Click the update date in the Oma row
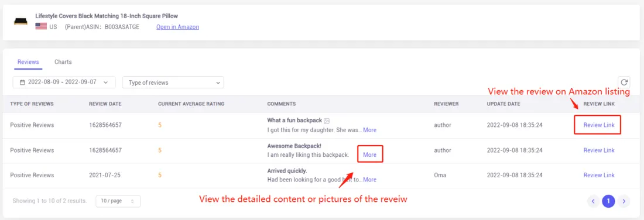Image resolution: width=644 pixels, height=220 pixels. pyautogui.click(x=515, y=176)
